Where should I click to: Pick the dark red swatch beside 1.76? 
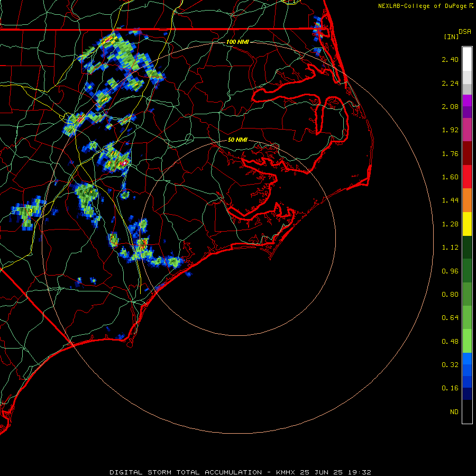tap(467, 153)
